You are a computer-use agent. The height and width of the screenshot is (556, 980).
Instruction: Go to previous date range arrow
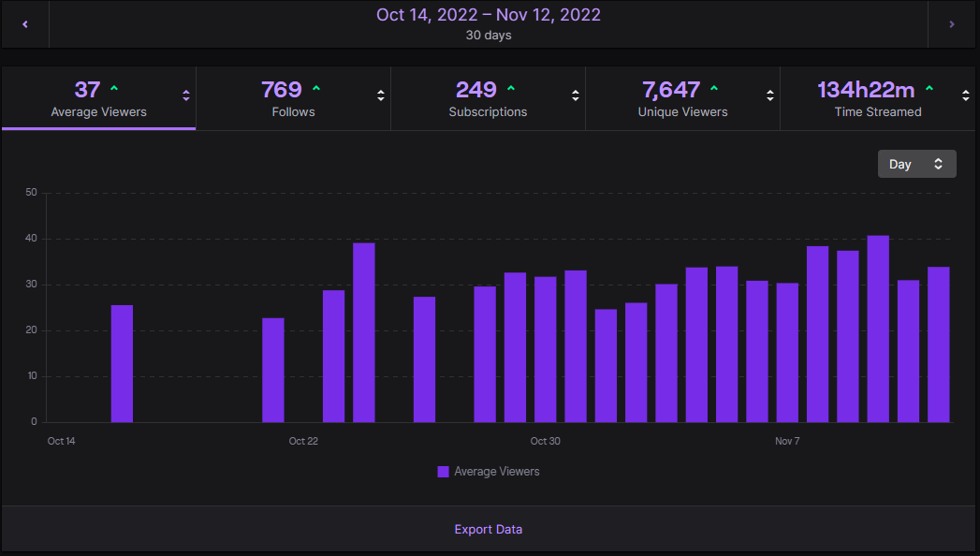[x=25, y=24]
